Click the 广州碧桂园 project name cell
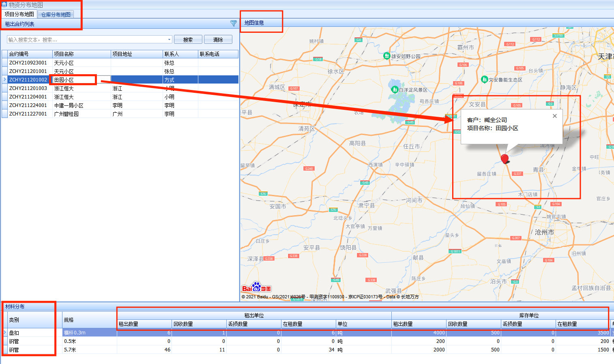 point(82,114)
